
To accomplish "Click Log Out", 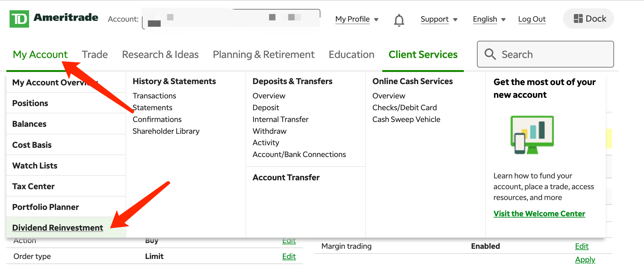I will (x=532, y=19).
